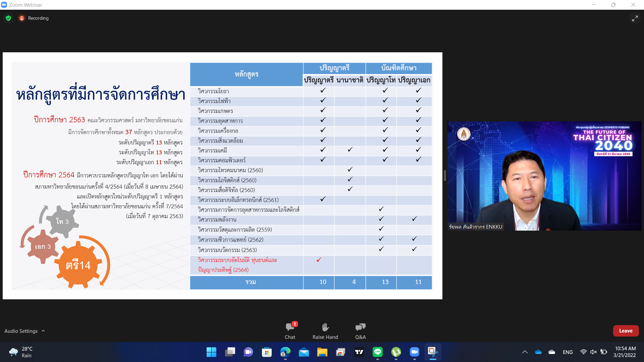
Task: Toggle the muted speaker volume icon
Action: pos(593,352)
